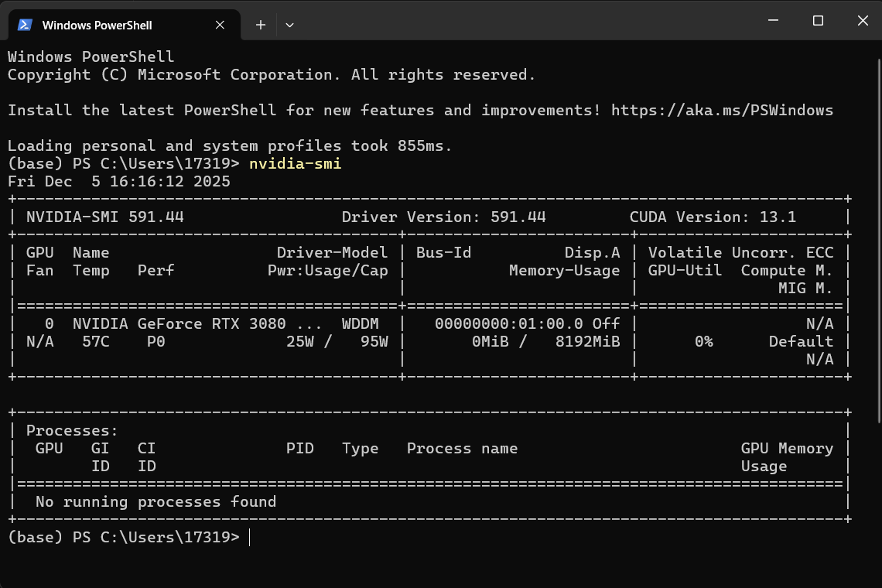Click the Bus-Id column header
882x588 pixels.
444,253
